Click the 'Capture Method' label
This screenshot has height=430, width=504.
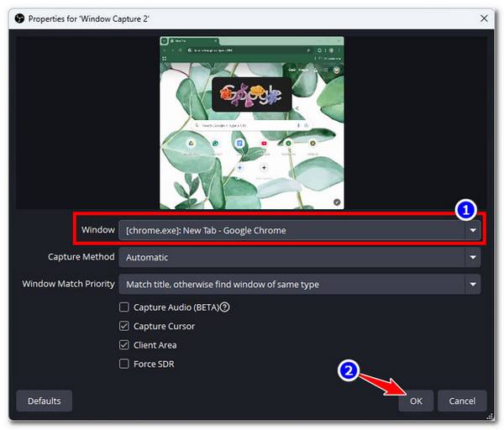click(x=81, y=257)
